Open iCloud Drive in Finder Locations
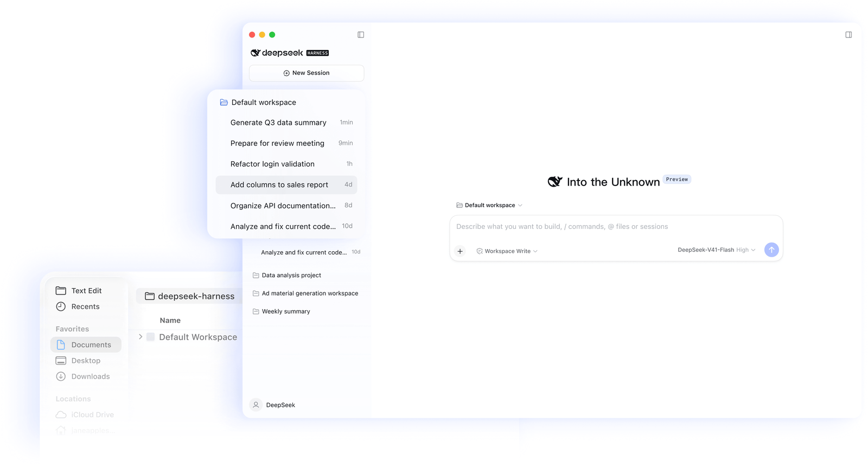Screen dimensions: 868x466 86,414
